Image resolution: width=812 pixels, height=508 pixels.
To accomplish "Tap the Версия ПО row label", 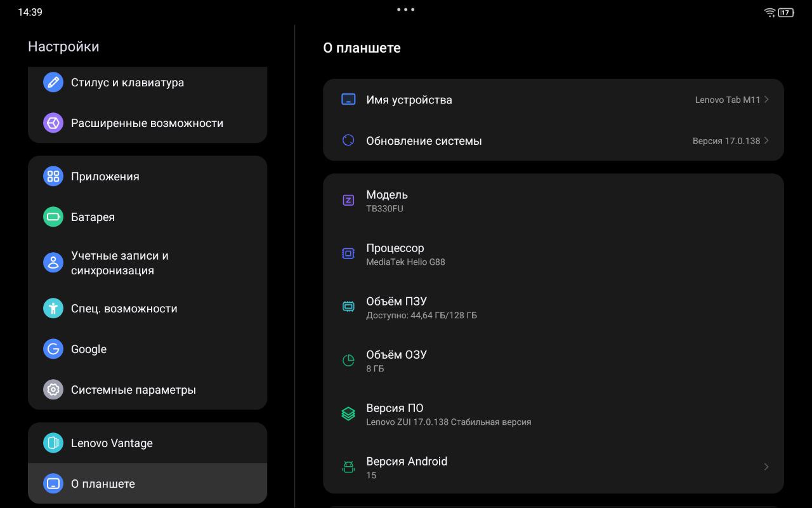I will 395,408.
